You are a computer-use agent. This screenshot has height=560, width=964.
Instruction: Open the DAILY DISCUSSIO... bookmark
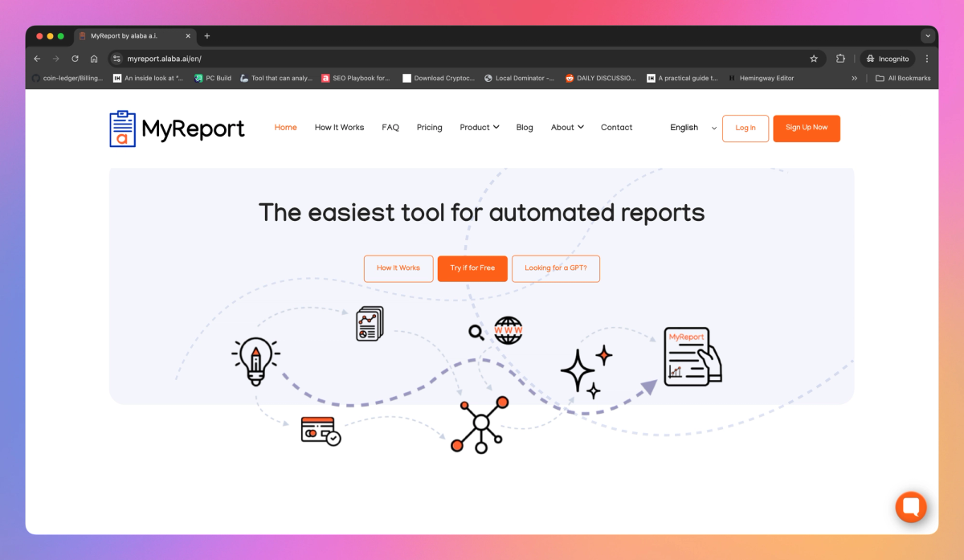(601, 78)
